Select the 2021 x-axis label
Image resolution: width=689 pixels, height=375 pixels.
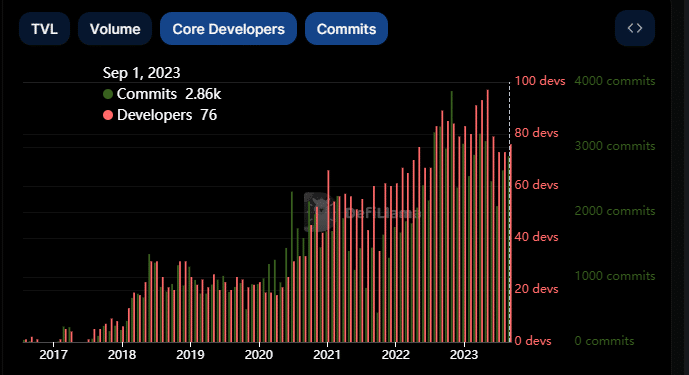pyautogui.click(x=327, y=355)
